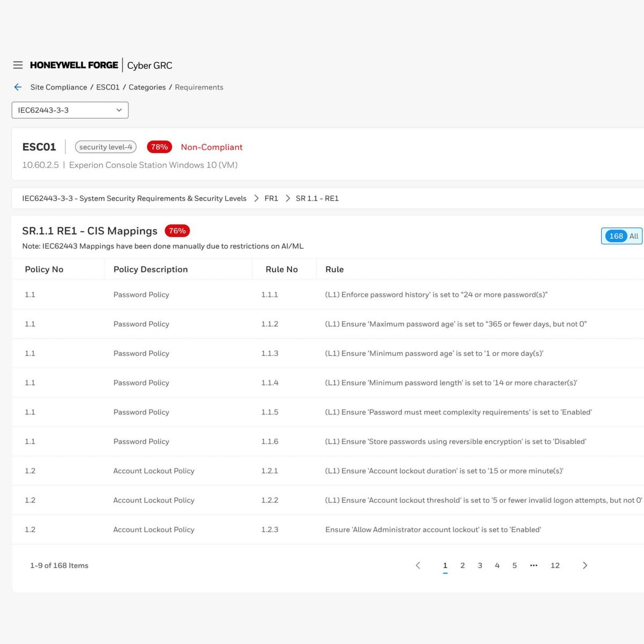Select rule number 1.1.1
Image resolution: width=644 pixels, height=644 pixels.
point(269,295)
